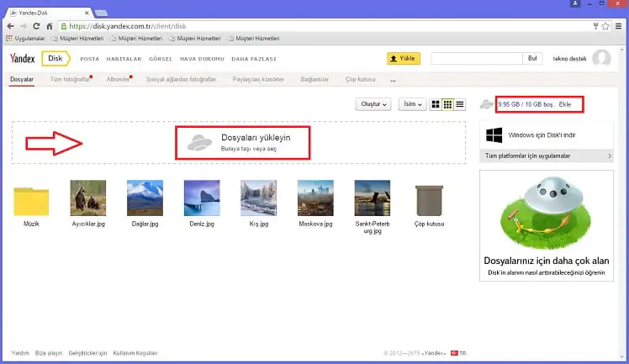Click the user avatar picture

click(602, 58)
